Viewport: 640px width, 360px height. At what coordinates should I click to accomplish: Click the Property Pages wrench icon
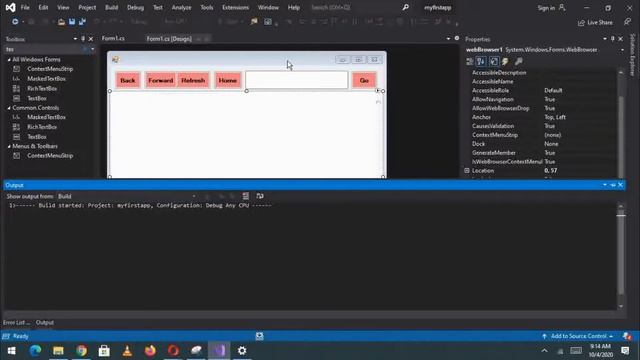tap(518, 61)
